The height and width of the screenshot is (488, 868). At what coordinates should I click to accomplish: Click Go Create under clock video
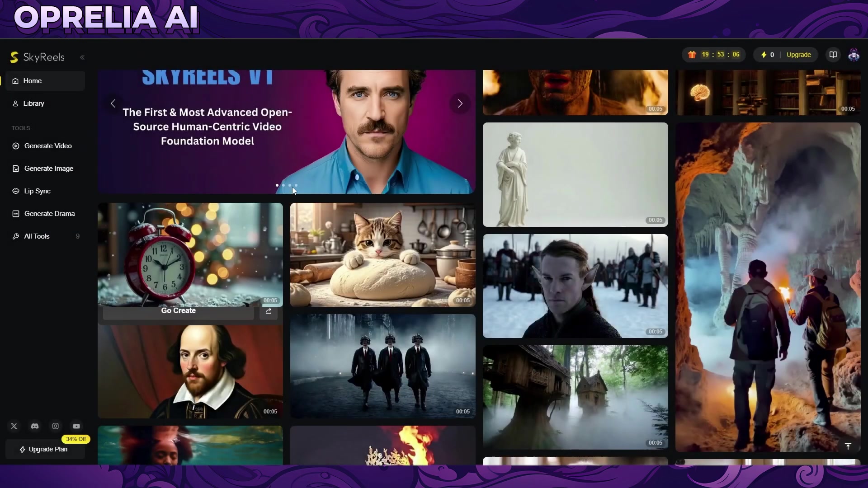pyautogui.click(x=179, y=311)
